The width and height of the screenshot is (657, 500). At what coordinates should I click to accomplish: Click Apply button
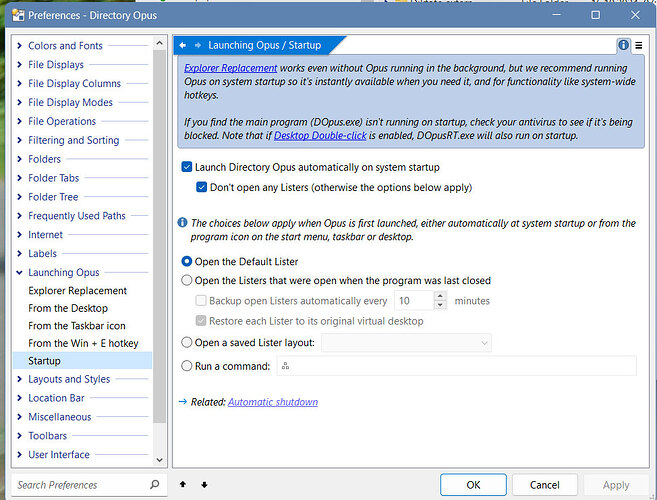point(616,485)
